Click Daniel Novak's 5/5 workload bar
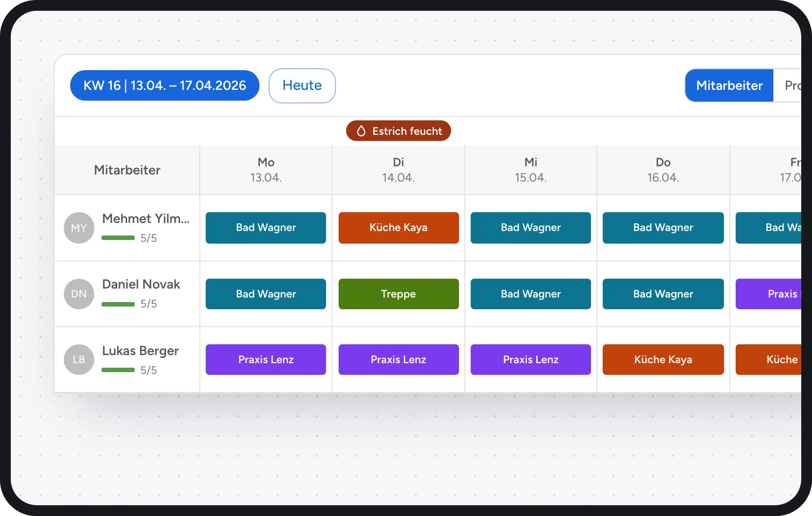This screenshot has width=812, height=516. (x=118, y=304)
